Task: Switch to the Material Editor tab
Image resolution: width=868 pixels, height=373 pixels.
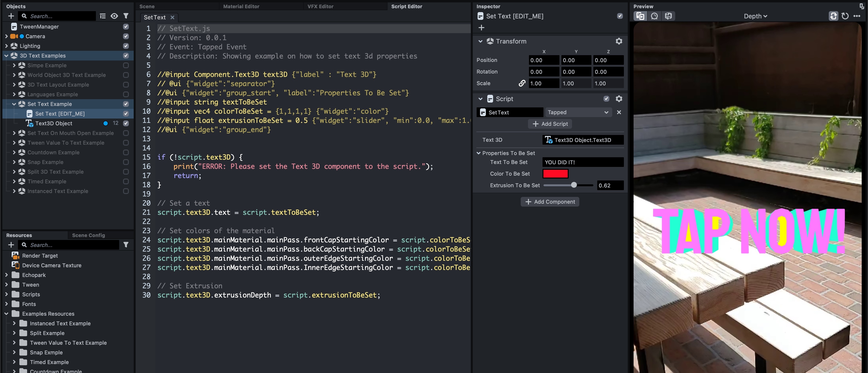Action: click(241, 6)
